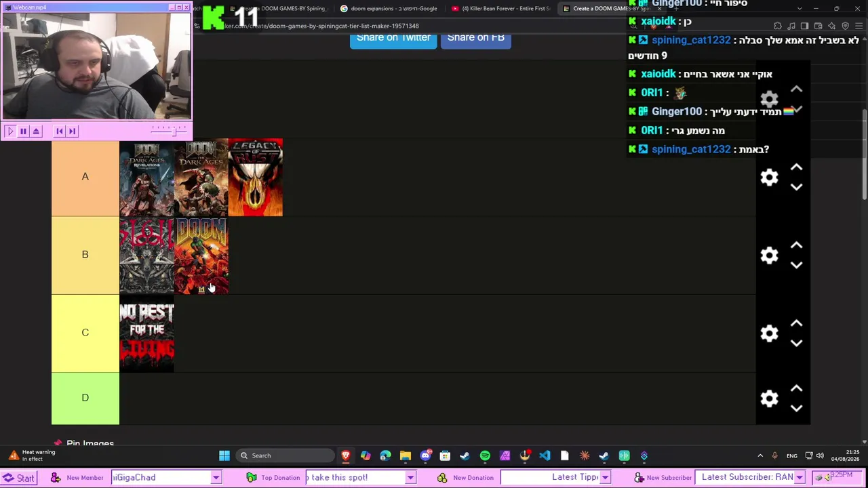Viewport: 868px width, 488px height.
Task: Click the Pin Images heading
Action: click(90, 443)
